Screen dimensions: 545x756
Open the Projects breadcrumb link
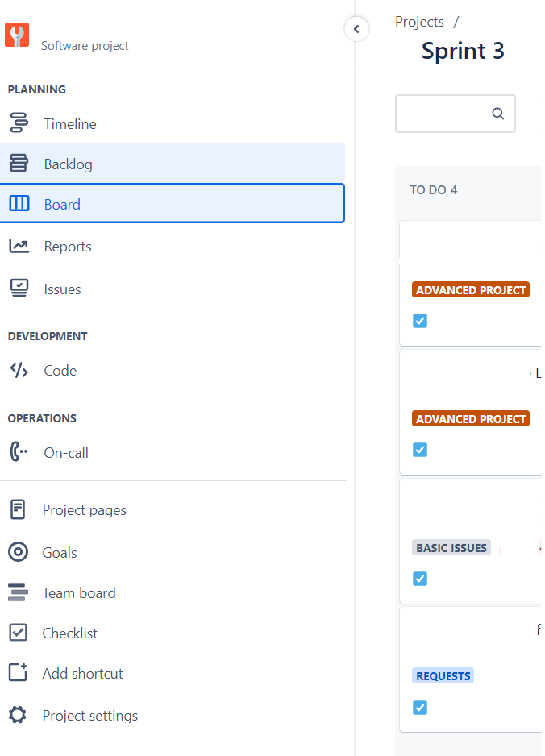[x=419, y=22]
